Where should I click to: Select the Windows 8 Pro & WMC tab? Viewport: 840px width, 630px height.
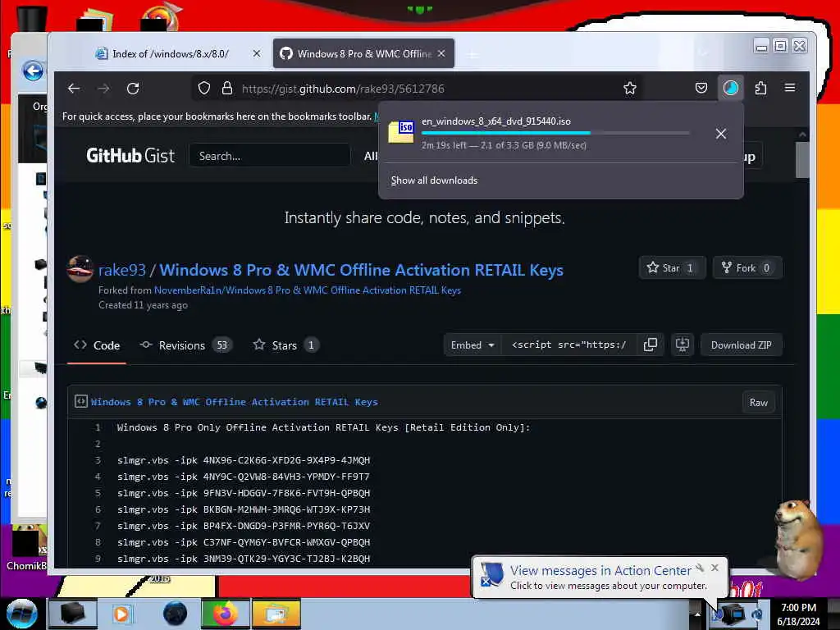pos(363,53)
